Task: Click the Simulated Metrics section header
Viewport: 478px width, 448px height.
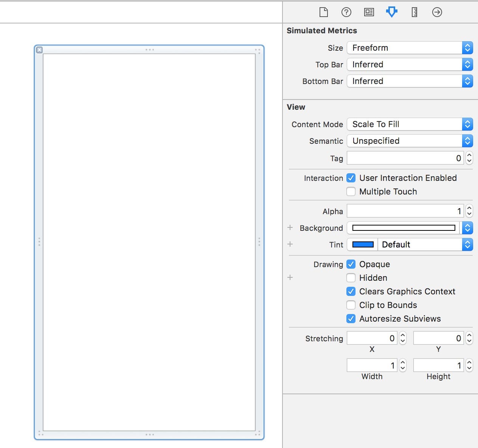Action: [322, 31]
